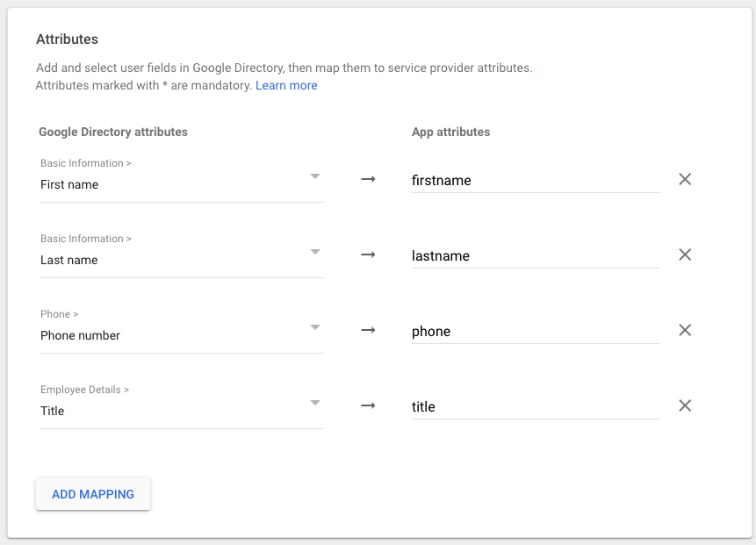Focus the lastname app attribute field
Screen dimensions: 756x545
(x=535, y=255)
